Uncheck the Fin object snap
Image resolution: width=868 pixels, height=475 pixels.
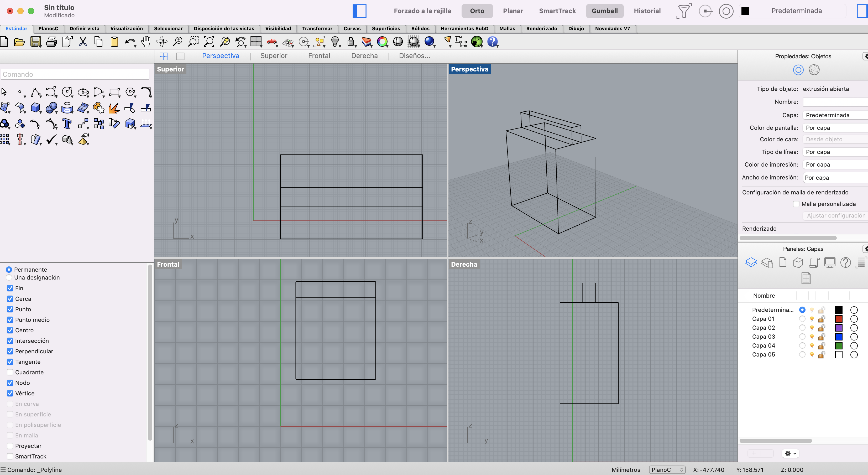click(x=10, y=288)
